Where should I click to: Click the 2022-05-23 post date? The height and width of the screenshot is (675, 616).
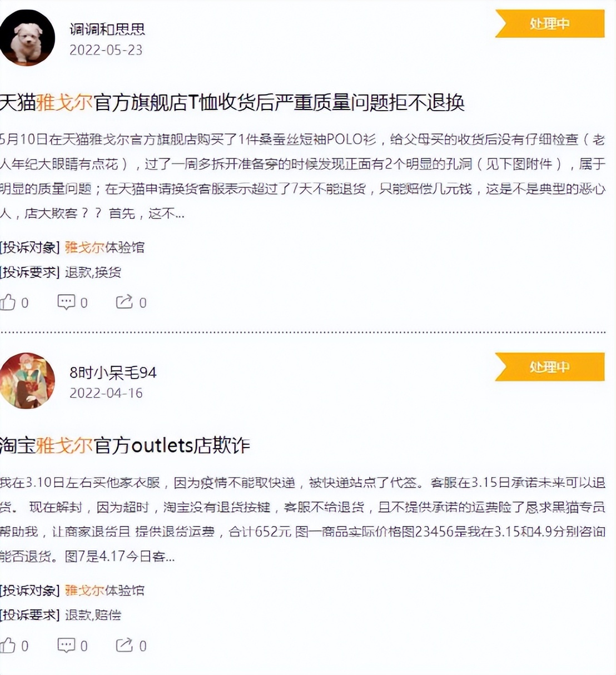point(106,50)
